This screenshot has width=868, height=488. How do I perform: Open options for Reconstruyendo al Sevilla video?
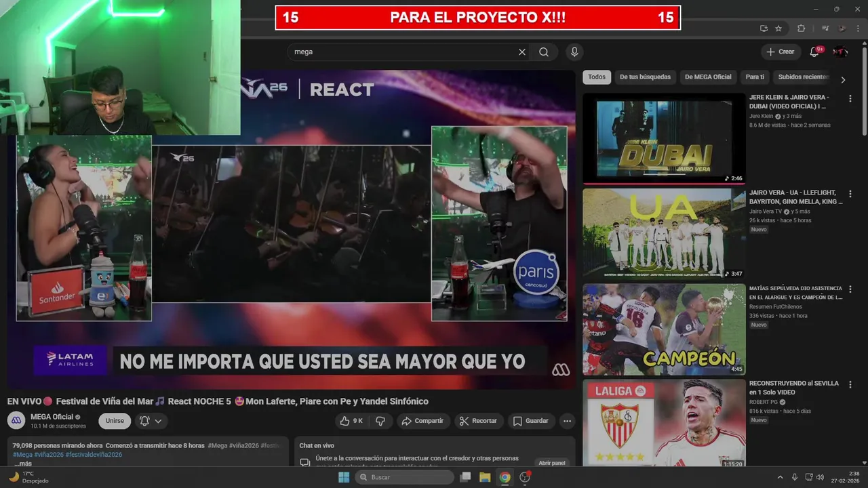click(850, 384)
